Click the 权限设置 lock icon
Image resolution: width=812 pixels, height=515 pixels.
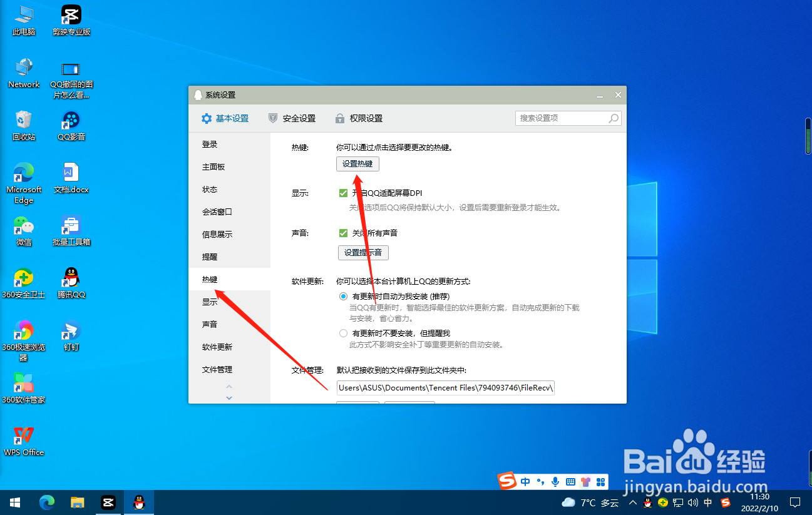tap(340, 118)
